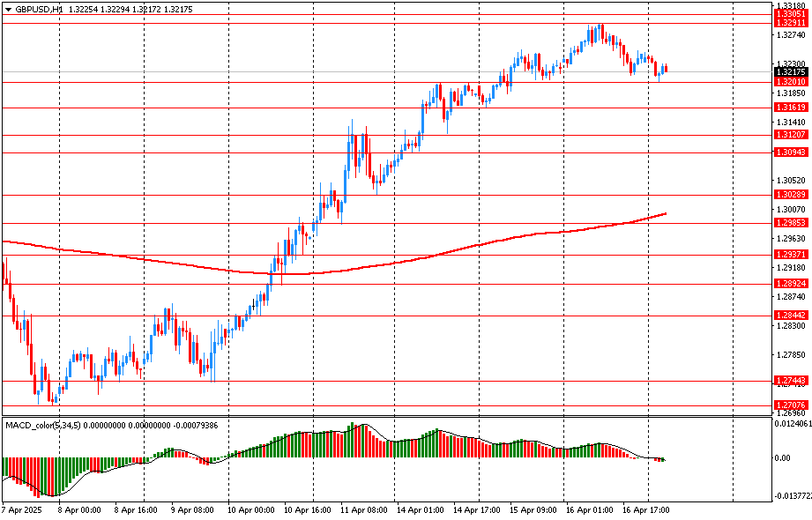Viewport: 812px width, 520px height.
Task: Select the black current price tag 1.32175
Action: coord(790,72)
